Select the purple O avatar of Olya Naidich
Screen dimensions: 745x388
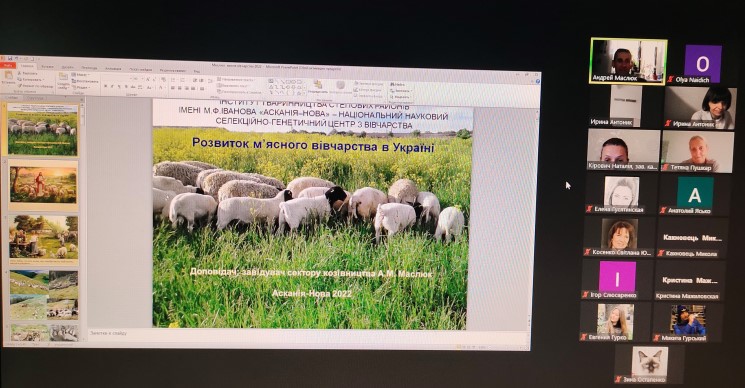pyautogui.click(x=703, y=63)
